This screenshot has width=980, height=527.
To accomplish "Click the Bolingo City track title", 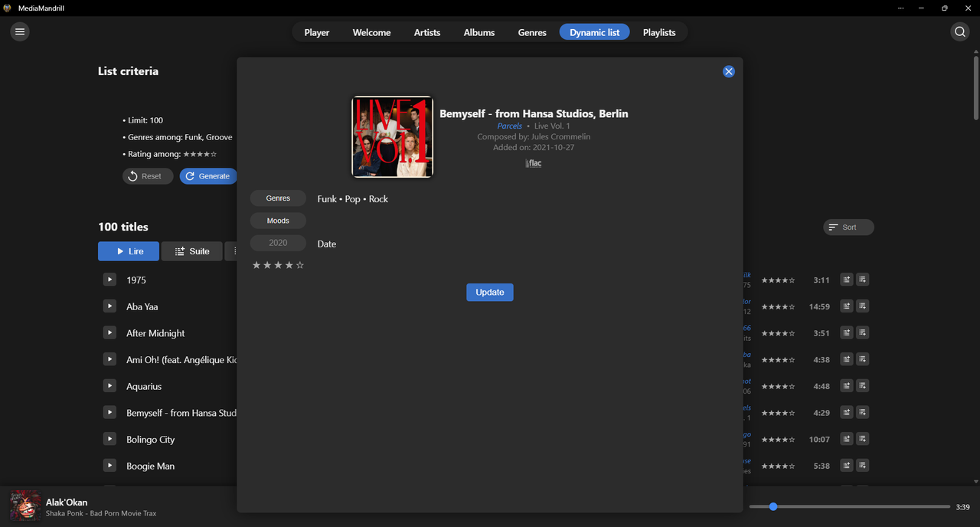I will pyautogui.click(x=151, y=440).
